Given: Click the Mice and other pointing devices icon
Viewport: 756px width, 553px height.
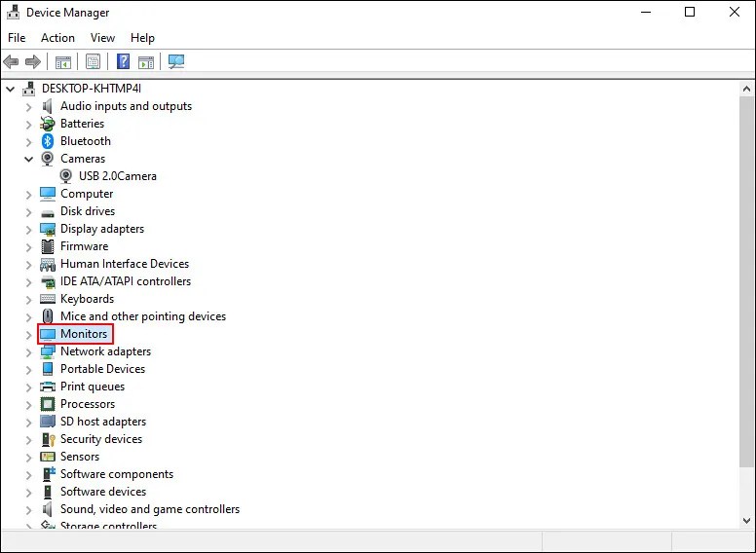Looking at the screenshot, I should tap(47, 316).
